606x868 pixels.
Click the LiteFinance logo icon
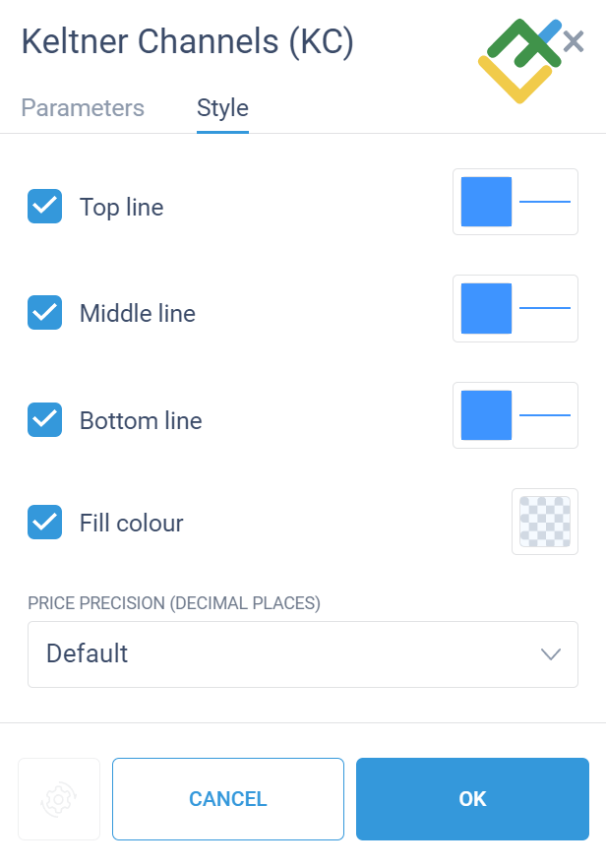(x=519, y=61)
